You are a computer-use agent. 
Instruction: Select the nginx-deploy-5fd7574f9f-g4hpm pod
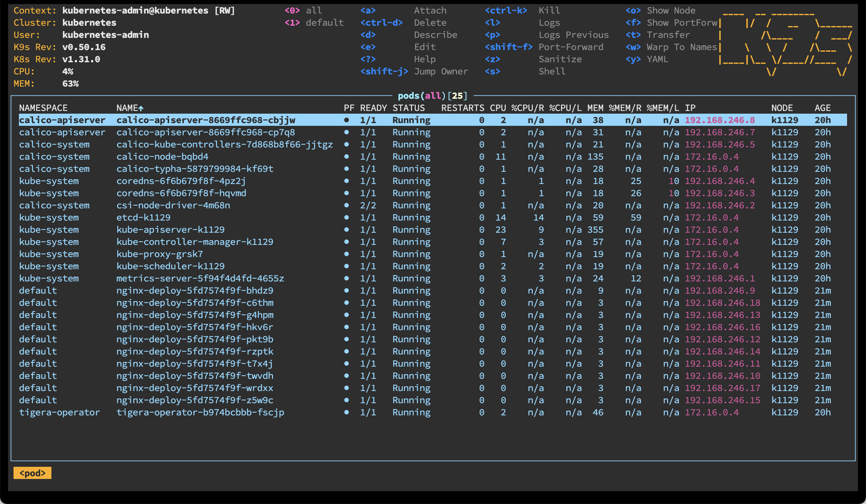coord(195,315)
